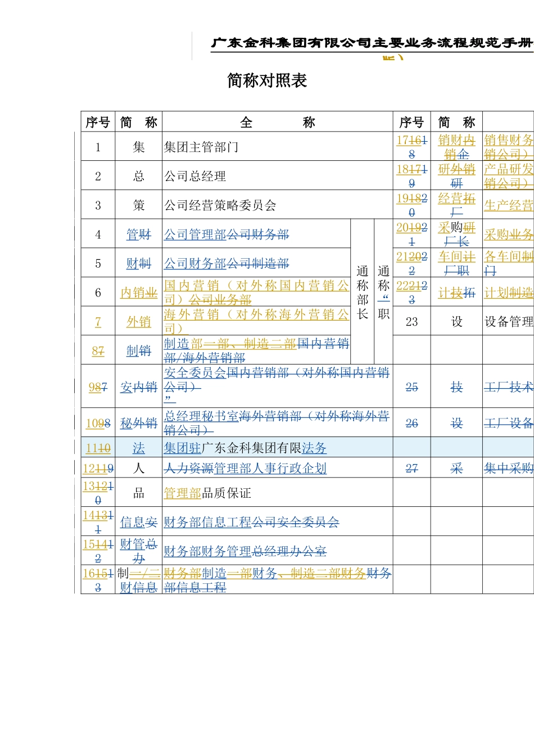This screenshot has width=534, height=756.
Task: Click the cell starting 国内营销（对外称国内营销公
Action: tap(256, 292)
